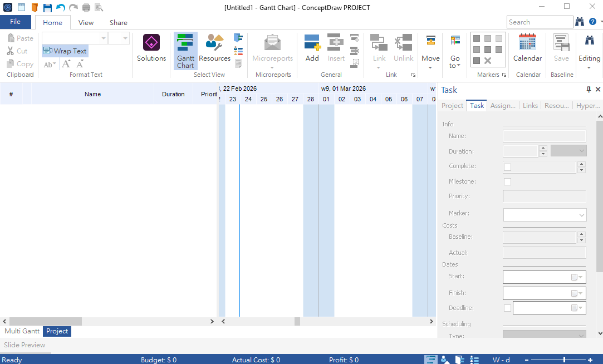Click the Gantt view icon in status bar
The image size is (603, 364).
click(x=431, y=360)
